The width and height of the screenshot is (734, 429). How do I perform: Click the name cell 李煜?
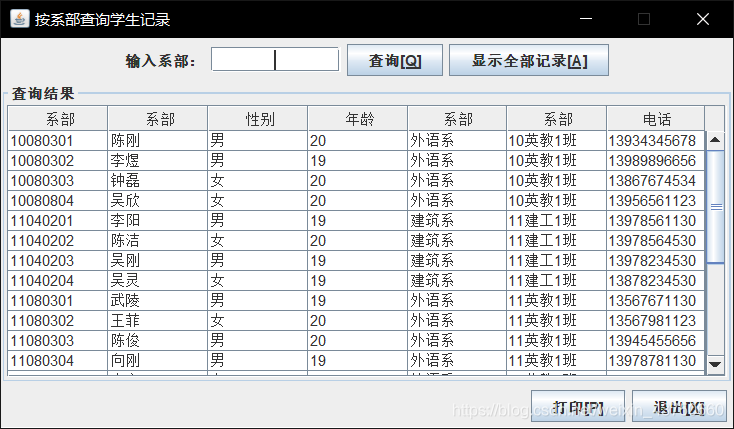coord(158,161)
